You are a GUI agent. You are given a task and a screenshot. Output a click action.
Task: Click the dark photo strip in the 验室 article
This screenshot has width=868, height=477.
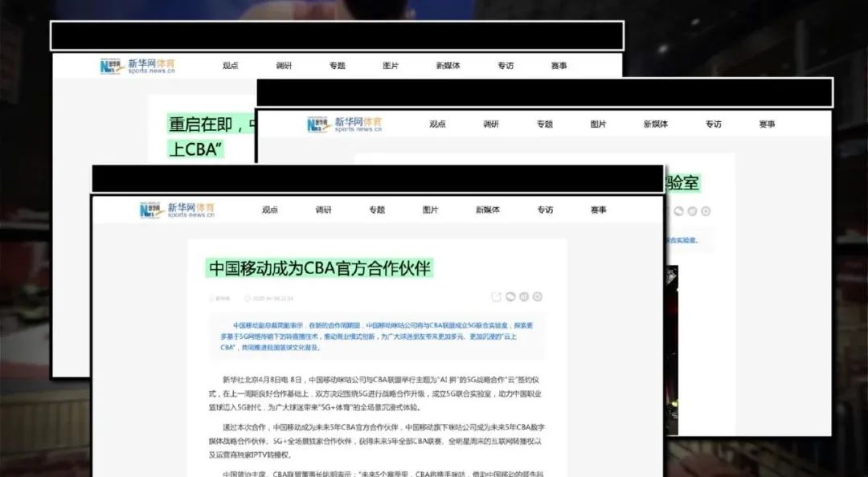[x=671, y=350]
